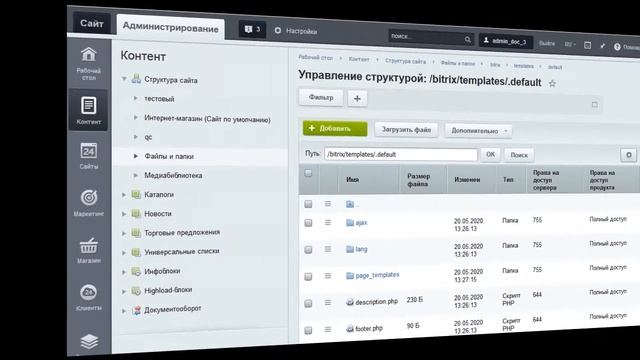Click the Загрузить файл button

(x=406, y=129)
